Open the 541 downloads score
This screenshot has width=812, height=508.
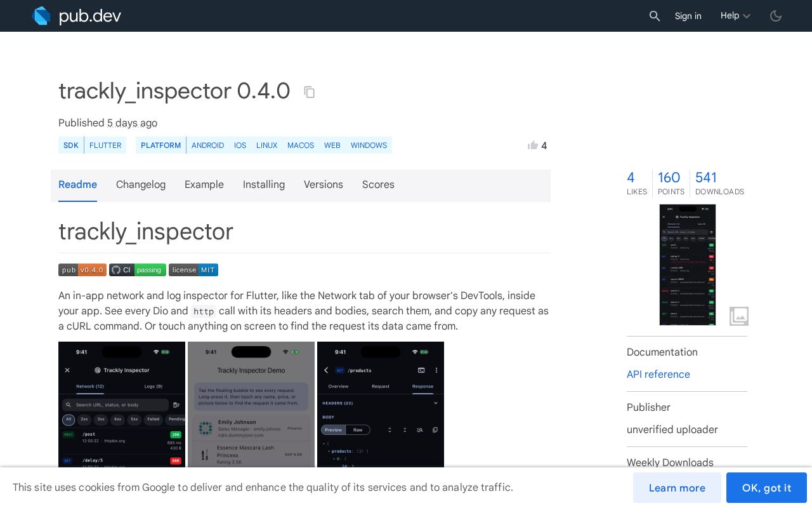[x=719, y=183]
